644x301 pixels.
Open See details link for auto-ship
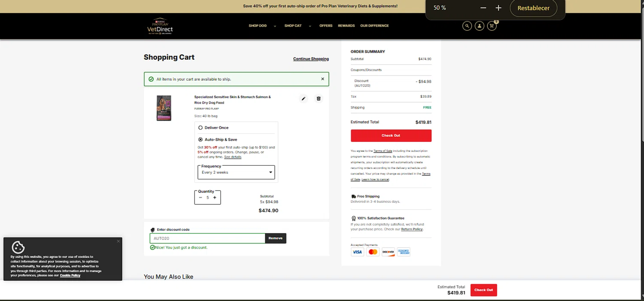click(233, 157)
